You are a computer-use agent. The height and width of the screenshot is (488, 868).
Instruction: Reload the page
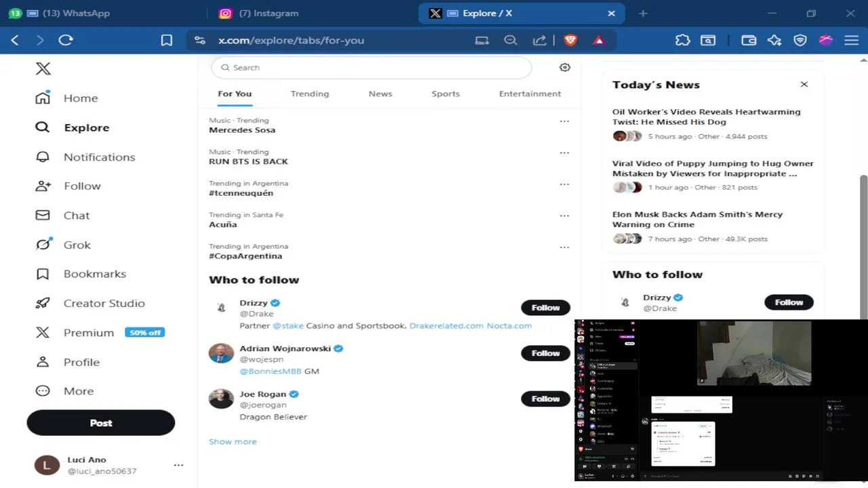tap(66, 41)
